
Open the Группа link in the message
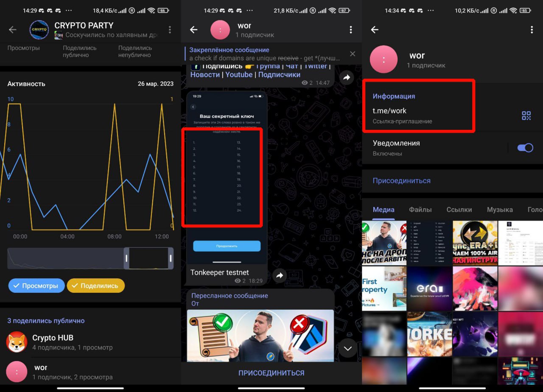pos(268,66)
